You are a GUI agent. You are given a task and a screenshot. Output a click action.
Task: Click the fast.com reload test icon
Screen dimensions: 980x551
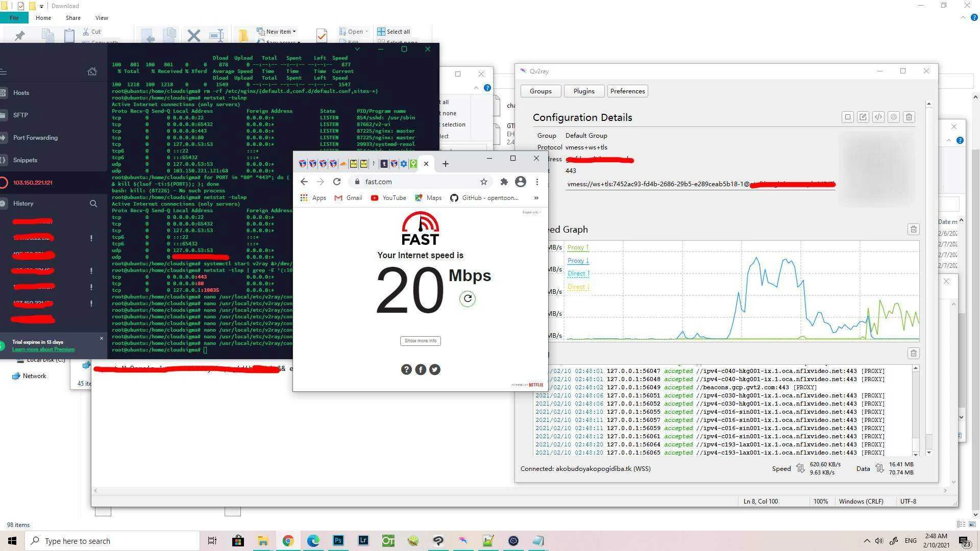468,298
